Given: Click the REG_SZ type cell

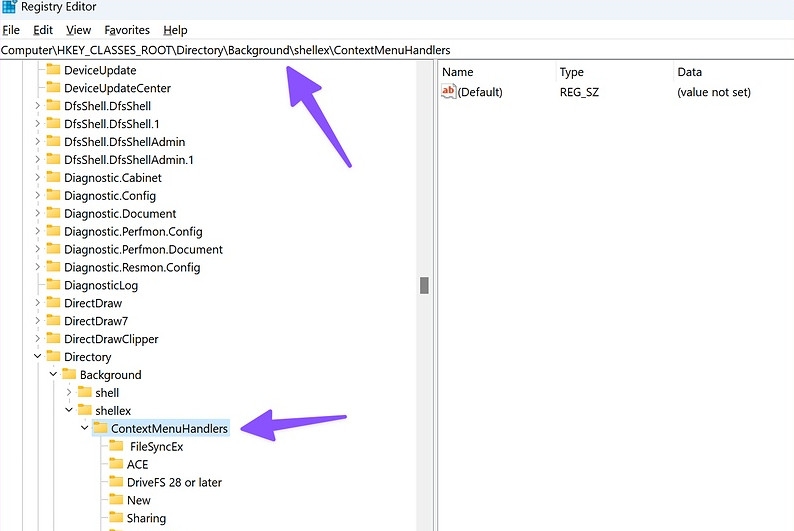Looking at the screenshot, I should [x=579, y=92].
